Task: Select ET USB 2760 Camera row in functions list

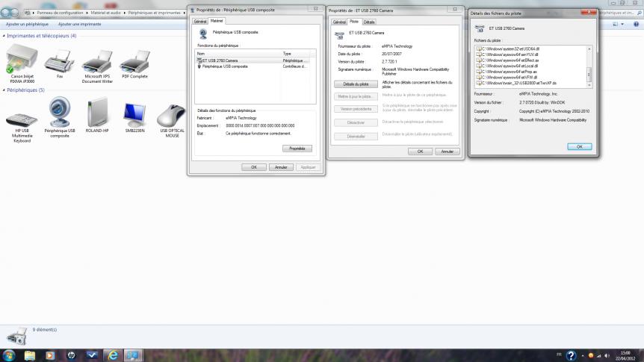Action: coord(252,60)
